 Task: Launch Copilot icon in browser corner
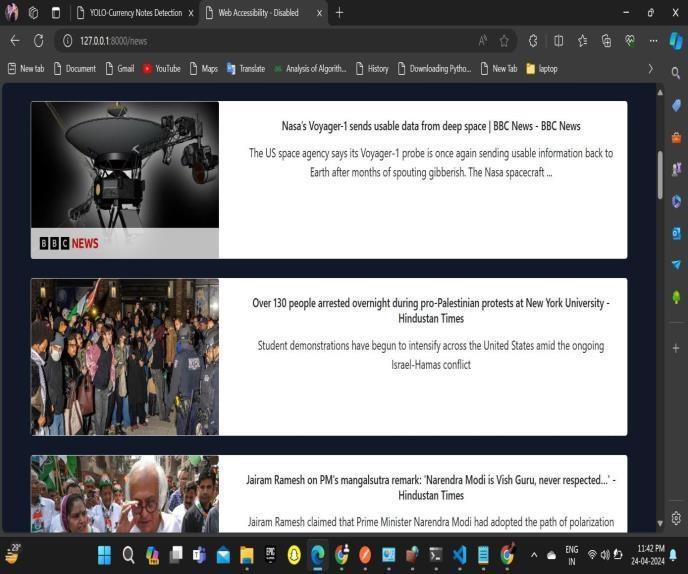pos(676,41)
